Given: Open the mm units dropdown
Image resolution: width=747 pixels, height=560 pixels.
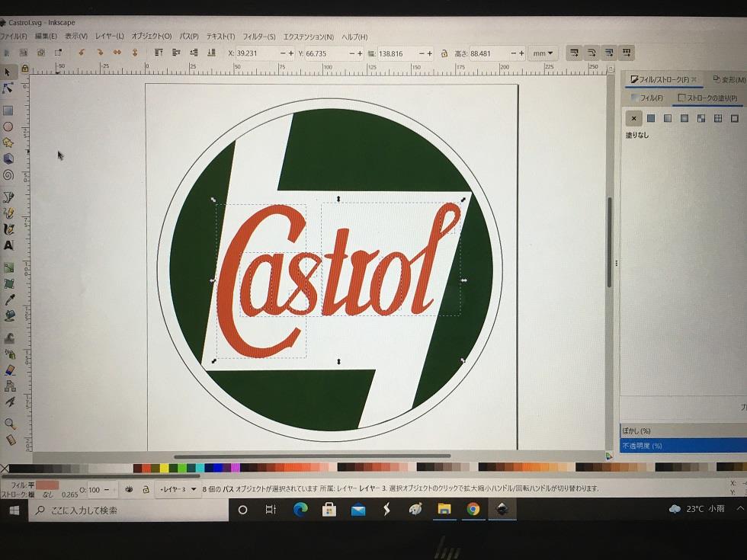Looking at the screenshot, I should pyautogui.click(x=543, y=53).
